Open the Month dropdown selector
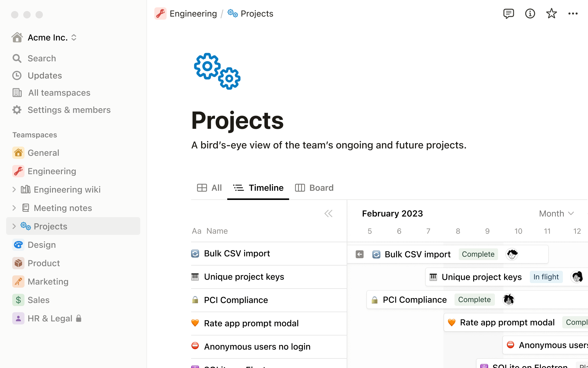588x368 pixels. (x=556, y=213)
